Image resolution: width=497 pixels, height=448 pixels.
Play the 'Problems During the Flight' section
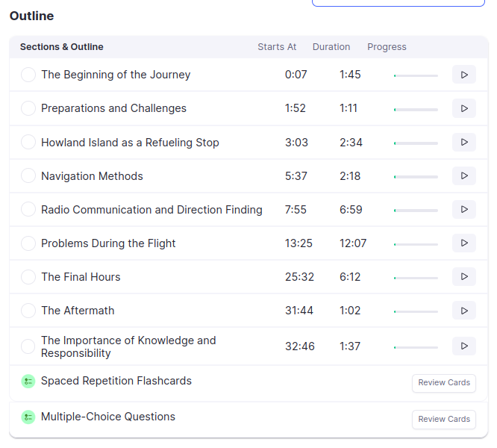[x=463, y=243]
